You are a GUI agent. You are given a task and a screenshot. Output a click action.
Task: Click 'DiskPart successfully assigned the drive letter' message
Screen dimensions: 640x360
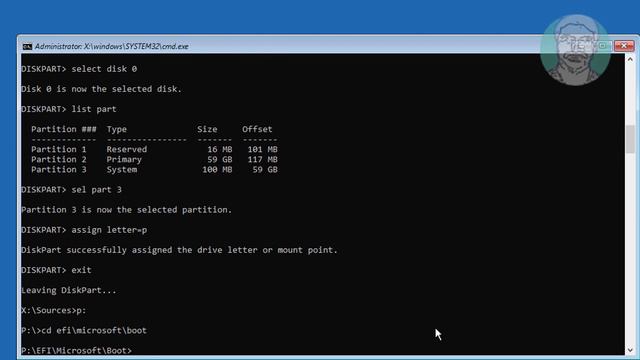point(180,250)
